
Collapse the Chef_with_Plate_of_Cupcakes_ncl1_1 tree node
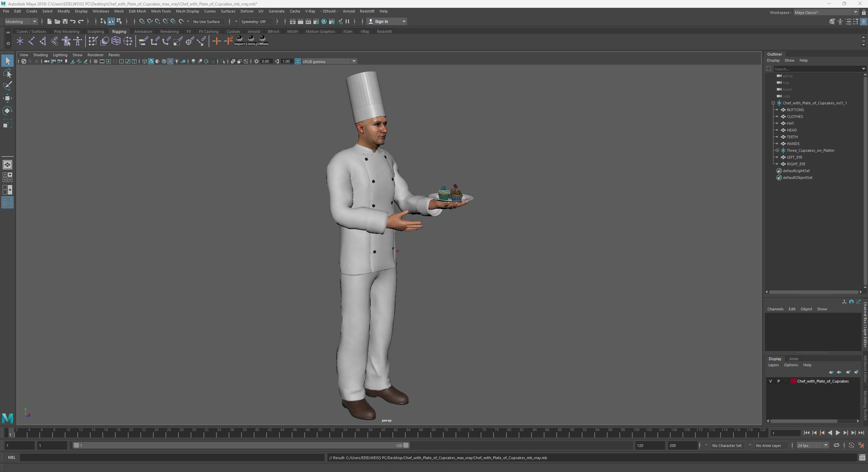(773, 103)
